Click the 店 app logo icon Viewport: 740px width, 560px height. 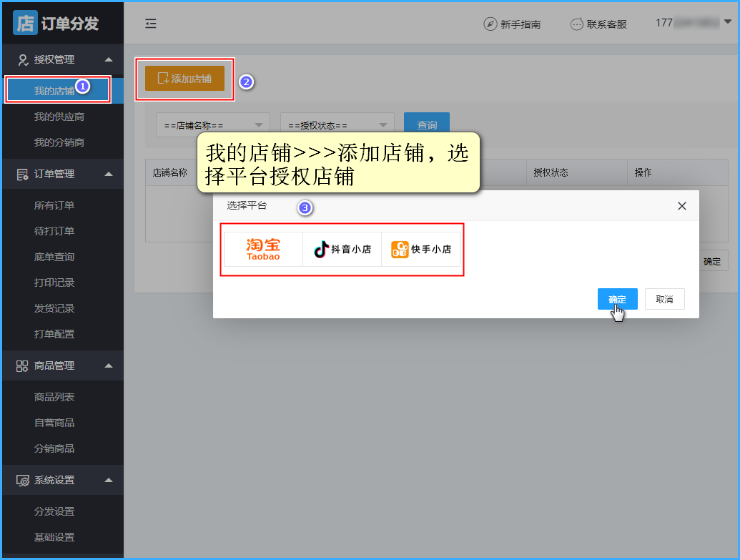25,23
